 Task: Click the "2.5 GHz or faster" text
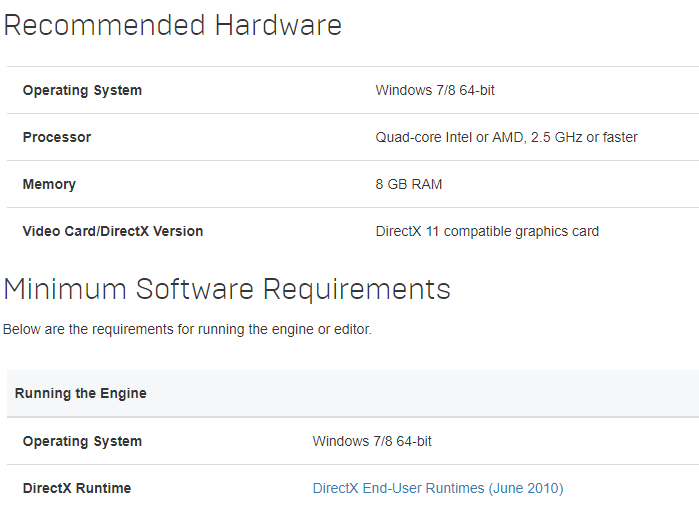coord(582,137)
